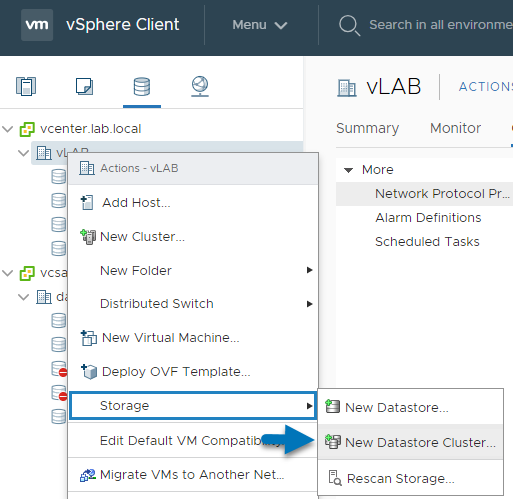Choose New Virtual Machine... entry
This screenshot has height=499, width=513.
pos(193,338)
